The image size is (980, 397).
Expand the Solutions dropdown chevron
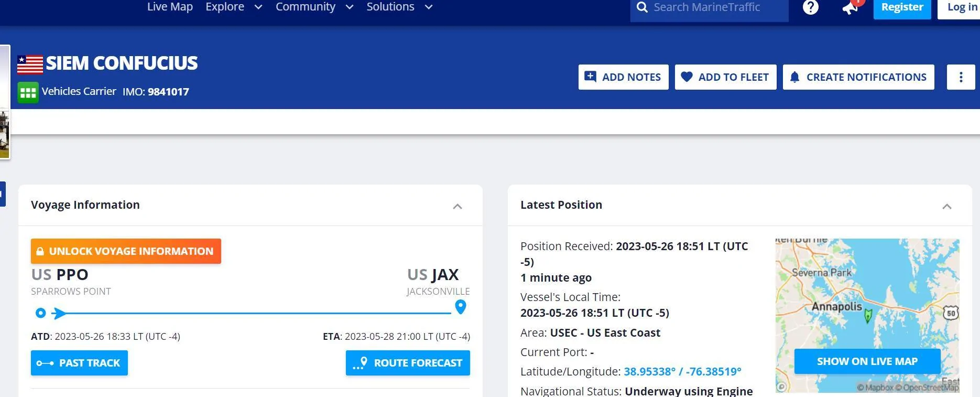(x=428, y=7)
